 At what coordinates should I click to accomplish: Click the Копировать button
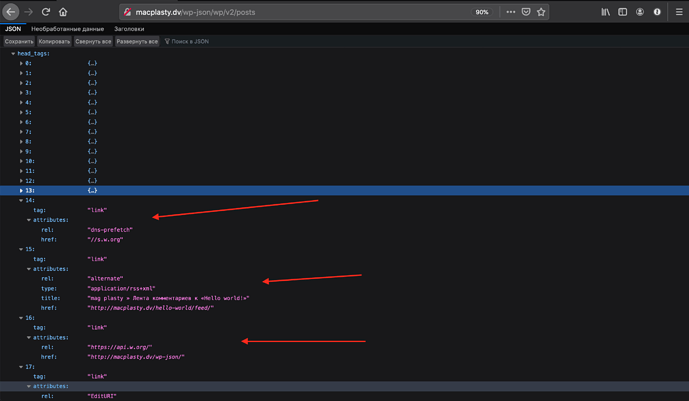[54, 41]
